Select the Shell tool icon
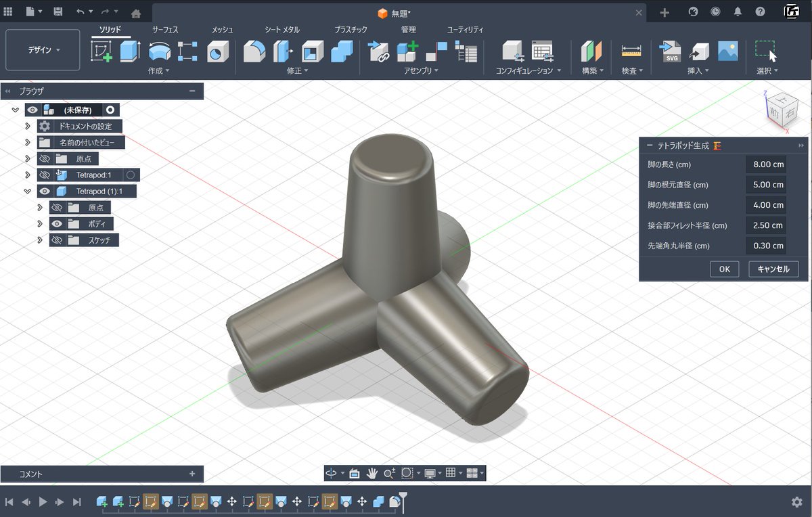 (313, 51)
